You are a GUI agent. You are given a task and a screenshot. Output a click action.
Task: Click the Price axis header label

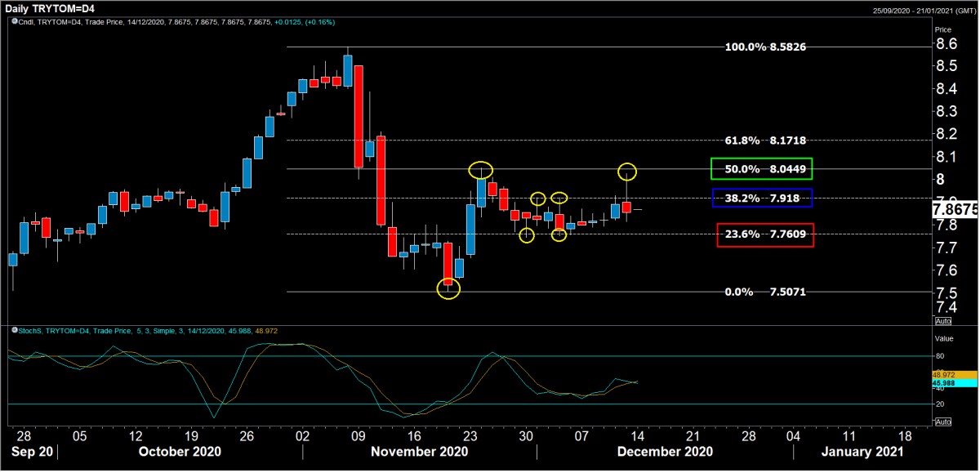click(x=942, y=29)
